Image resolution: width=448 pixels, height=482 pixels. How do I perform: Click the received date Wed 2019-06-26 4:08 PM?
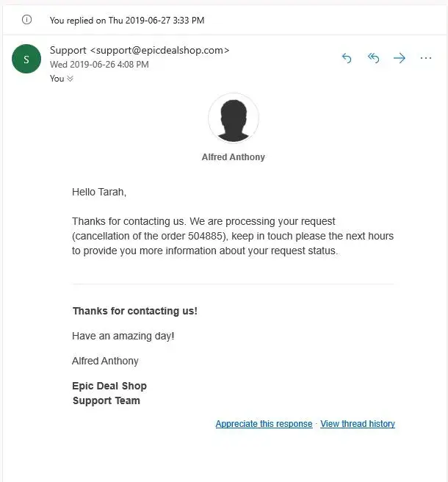[x=99, y=65]
